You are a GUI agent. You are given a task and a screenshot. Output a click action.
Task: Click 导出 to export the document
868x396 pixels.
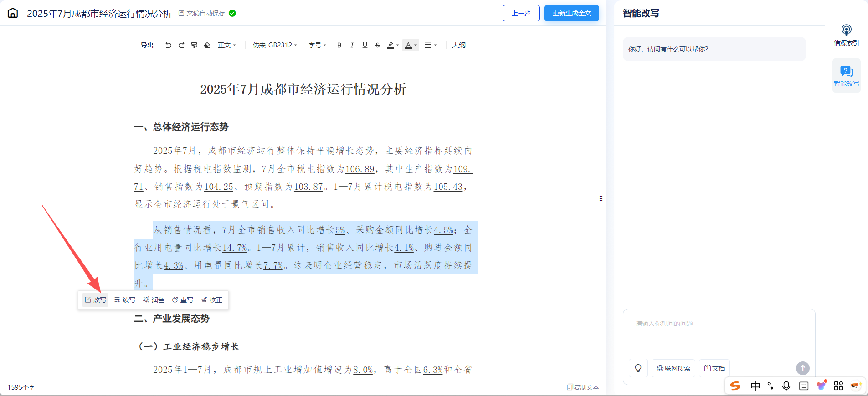(x=147, y=45)
